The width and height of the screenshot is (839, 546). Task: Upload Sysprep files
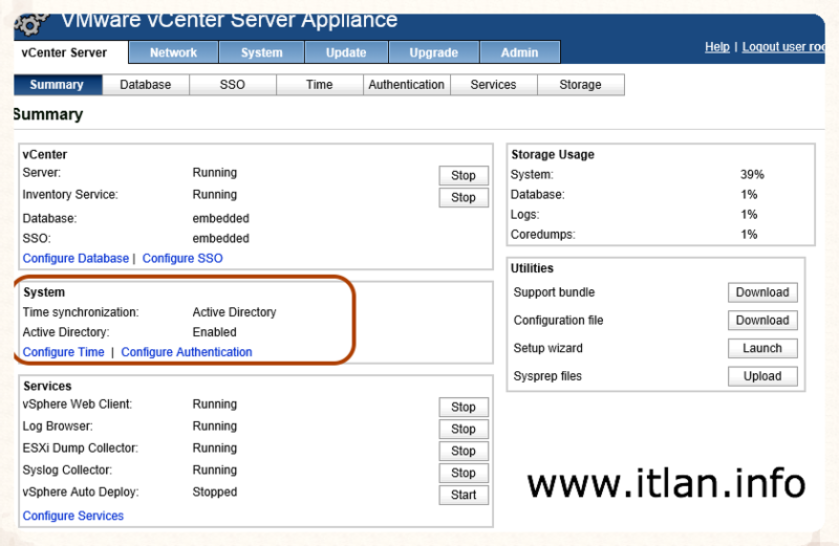tap(762, 377)
